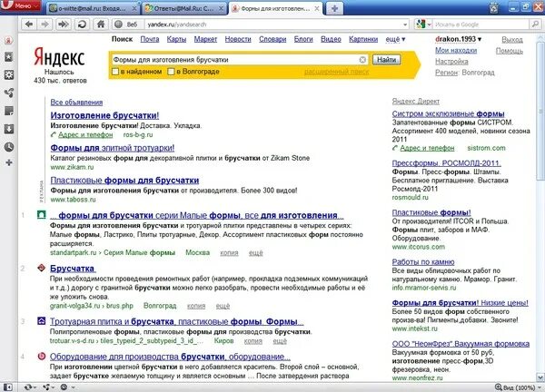Open Bookmarks star panel in sidebar
Screen dimensions: 545x392
9,57
